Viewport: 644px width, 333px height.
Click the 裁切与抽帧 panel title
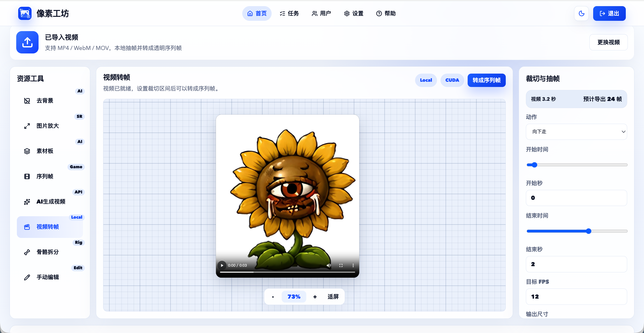click(x=543, y=78)
